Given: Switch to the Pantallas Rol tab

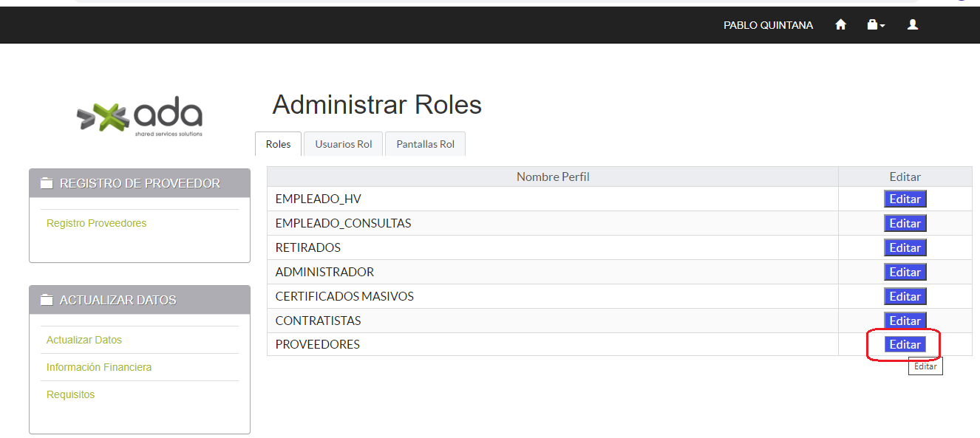Looking at the screenshot, I should (x=425, y=144).
